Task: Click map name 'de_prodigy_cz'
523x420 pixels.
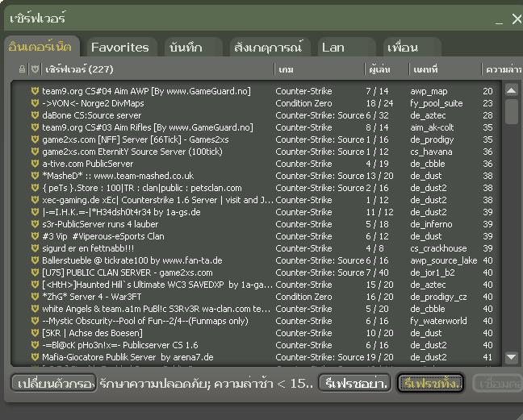Action: [438, 297]
